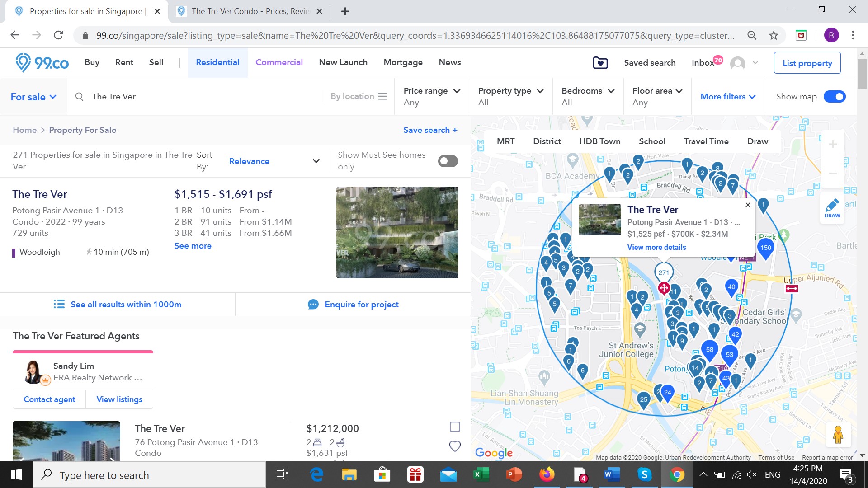Open Excel from the Windows taskbar
This screenshot has width=868, height=488.
click(x=481, y=474)
